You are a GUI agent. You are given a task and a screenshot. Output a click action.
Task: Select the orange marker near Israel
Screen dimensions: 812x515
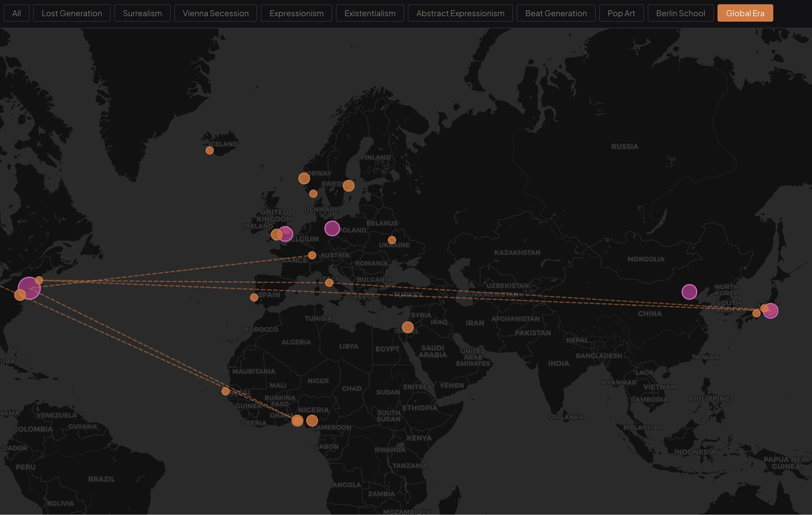[408, 327]
